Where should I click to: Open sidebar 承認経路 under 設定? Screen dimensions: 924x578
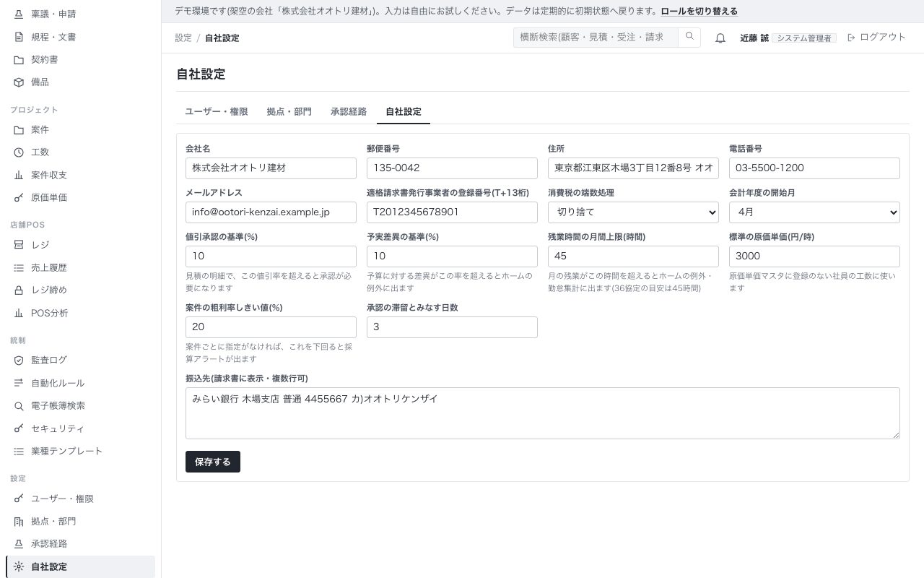[x=80, y=543]
